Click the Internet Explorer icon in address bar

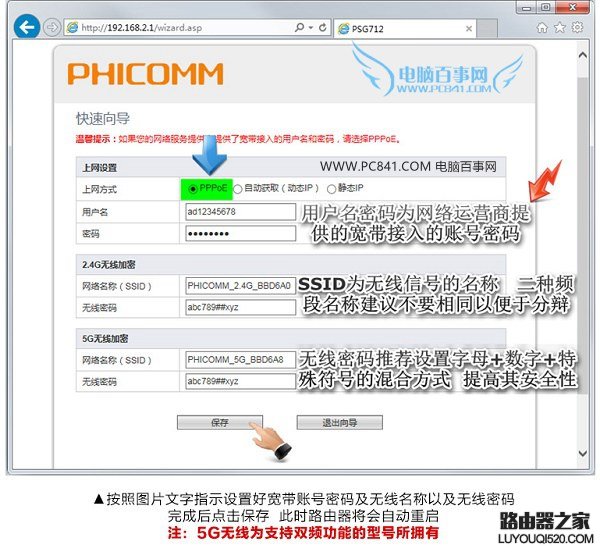point(72,28)
